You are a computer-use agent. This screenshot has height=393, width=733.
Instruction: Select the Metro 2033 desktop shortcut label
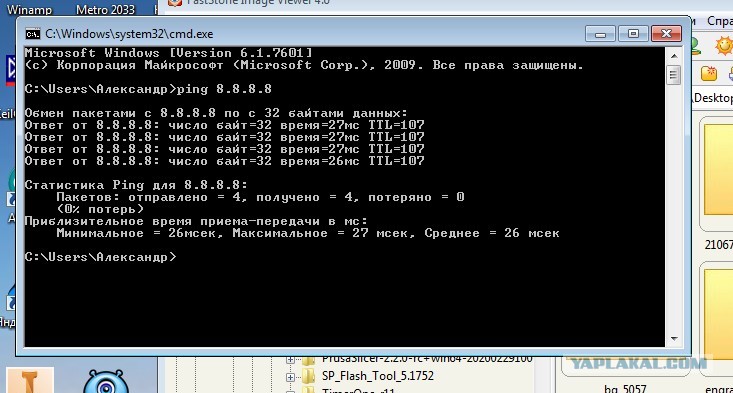click(105, 9)
